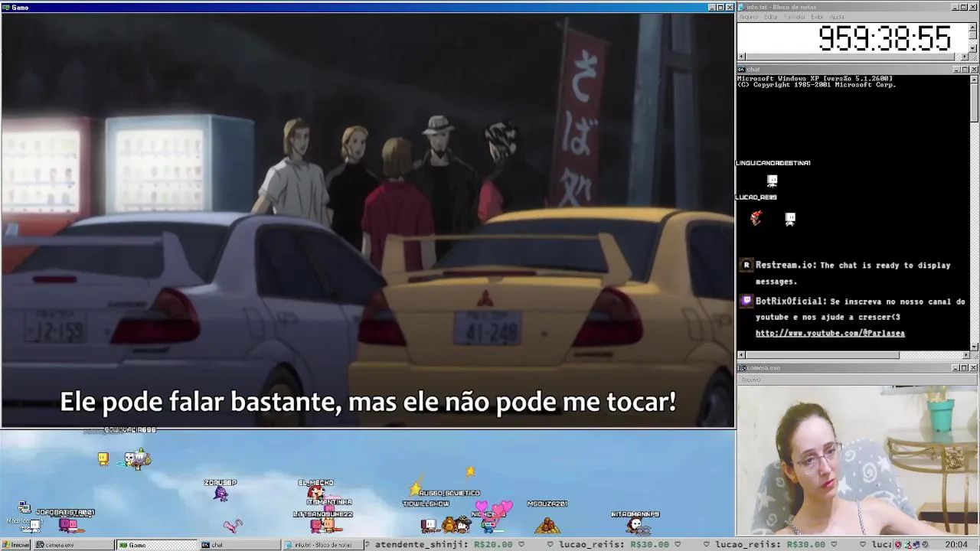
Task: Open the Exibir menu in Notepad
Action: 817,17
